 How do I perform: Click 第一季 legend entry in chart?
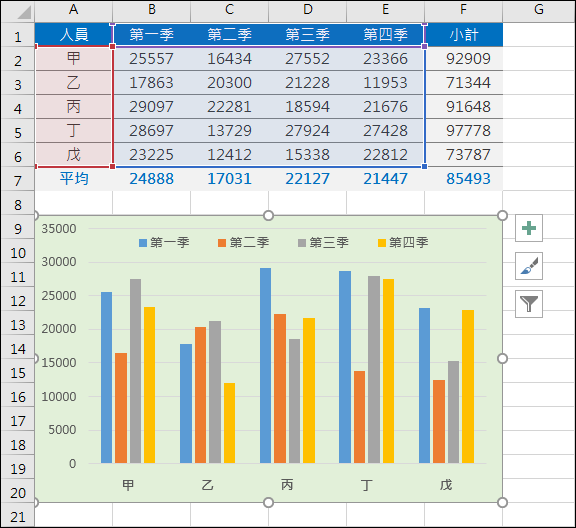[x=164, y=243]
